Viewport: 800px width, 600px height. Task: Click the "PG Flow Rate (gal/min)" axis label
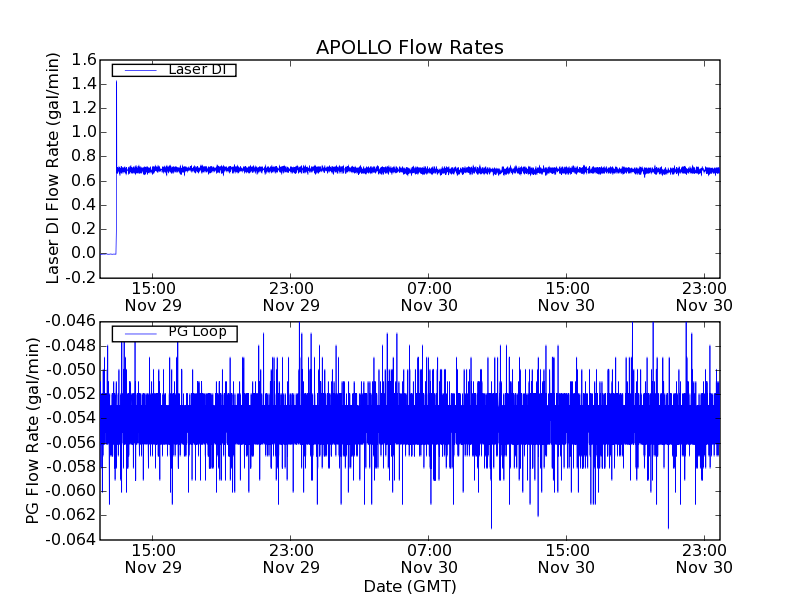pos(33,430)
